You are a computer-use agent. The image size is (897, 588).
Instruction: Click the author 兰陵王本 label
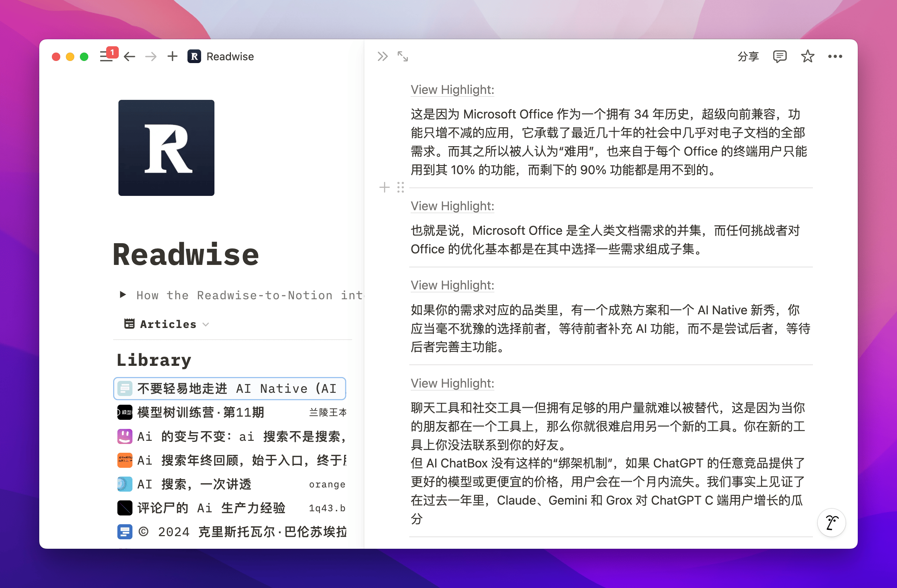coord(328,412)
